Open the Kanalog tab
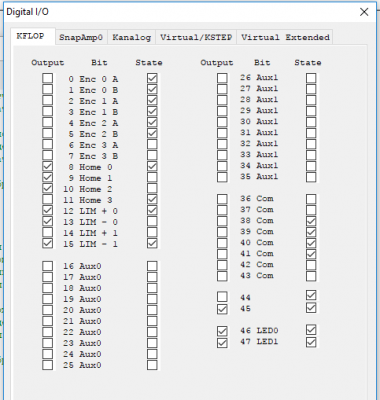This screenshot has height=400, width=380. click(132, 37)
